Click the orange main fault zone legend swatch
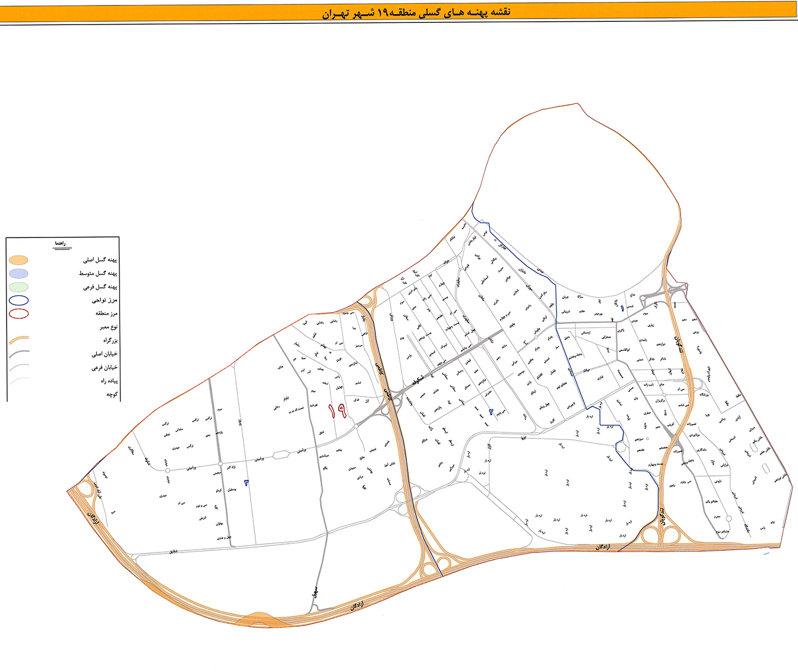Screen dimensions: 798x672 click(x=19, y=260)
